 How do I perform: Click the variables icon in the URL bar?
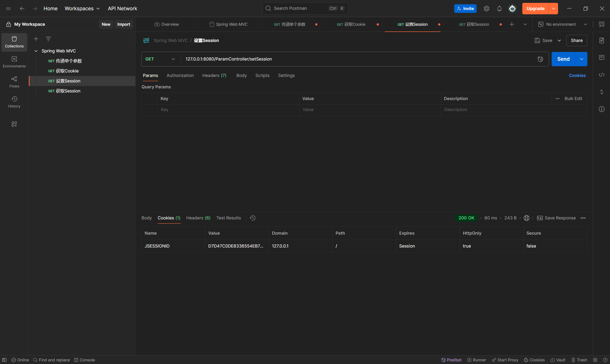(x=540, y=59)
